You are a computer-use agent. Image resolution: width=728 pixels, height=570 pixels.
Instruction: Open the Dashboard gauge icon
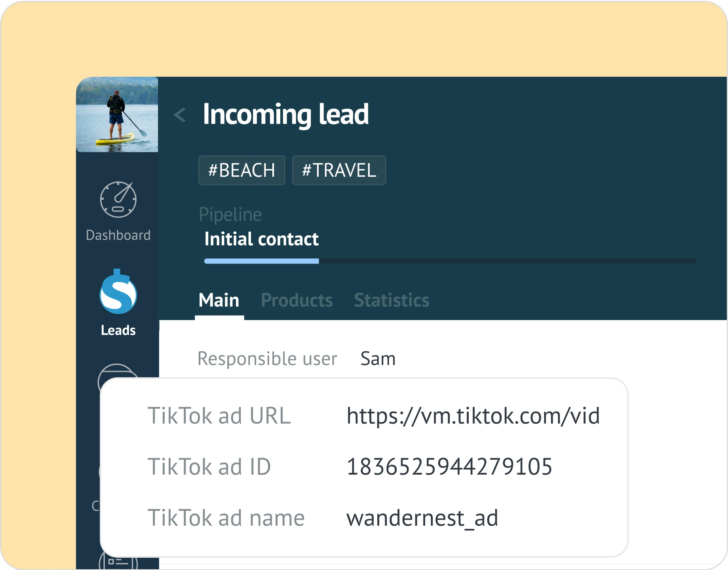click(x=118, y=200)
